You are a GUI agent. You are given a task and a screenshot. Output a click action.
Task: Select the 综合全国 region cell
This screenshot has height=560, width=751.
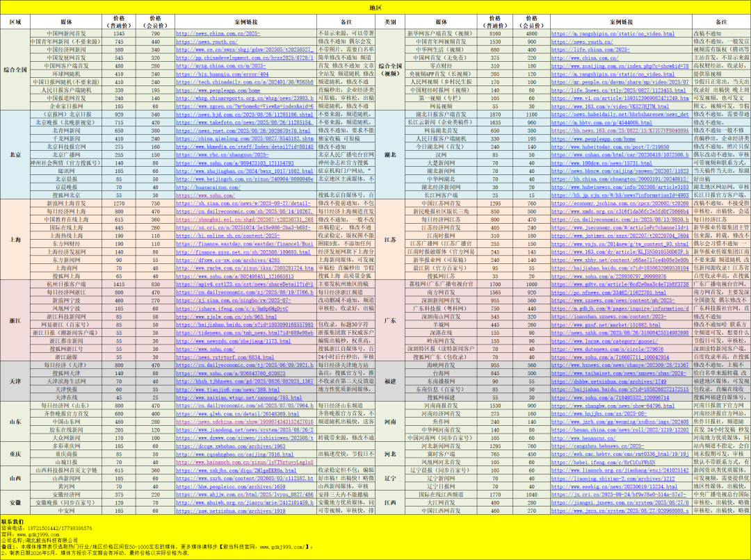15,70
